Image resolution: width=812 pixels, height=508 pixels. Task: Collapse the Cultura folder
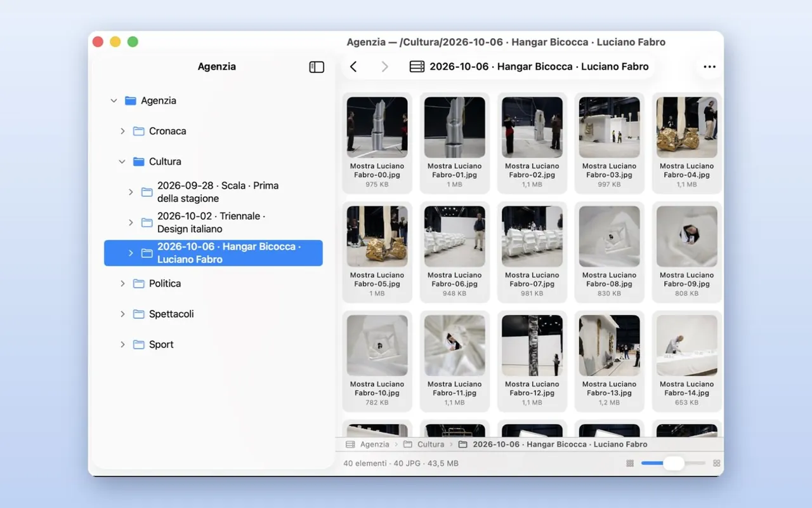(x=122, y=161)
